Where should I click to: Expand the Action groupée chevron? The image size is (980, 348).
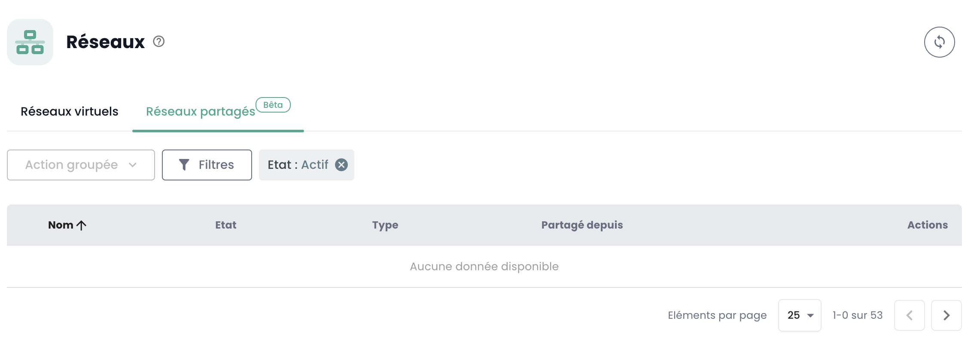133,165
